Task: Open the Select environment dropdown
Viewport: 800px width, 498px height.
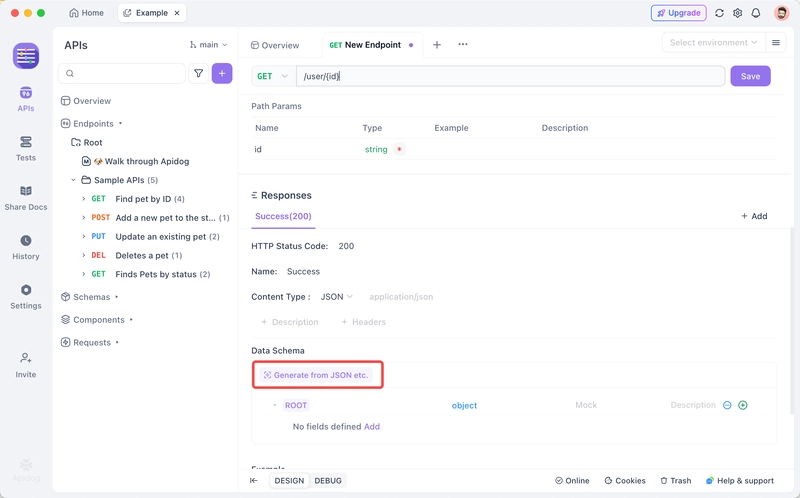Action: point(713,42)
